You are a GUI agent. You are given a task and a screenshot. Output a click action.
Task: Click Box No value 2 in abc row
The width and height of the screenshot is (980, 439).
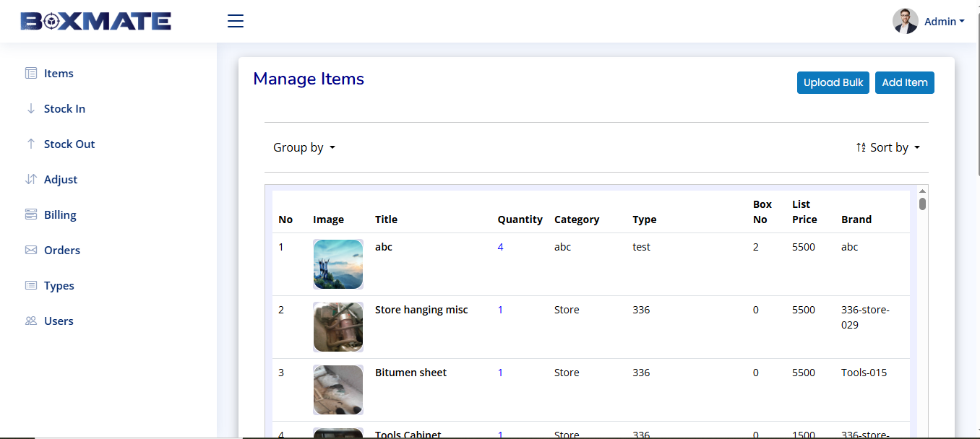(756, 247)
